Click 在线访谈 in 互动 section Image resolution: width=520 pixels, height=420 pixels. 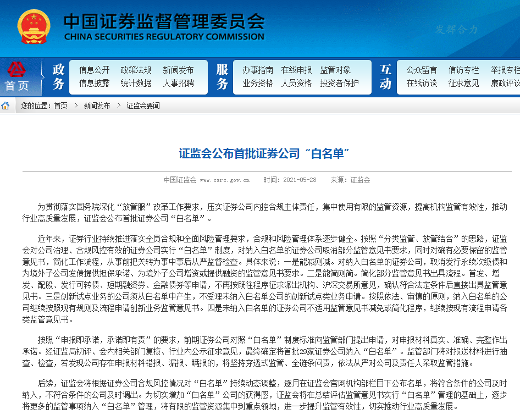pyautogui.click(x=422, y=84)
